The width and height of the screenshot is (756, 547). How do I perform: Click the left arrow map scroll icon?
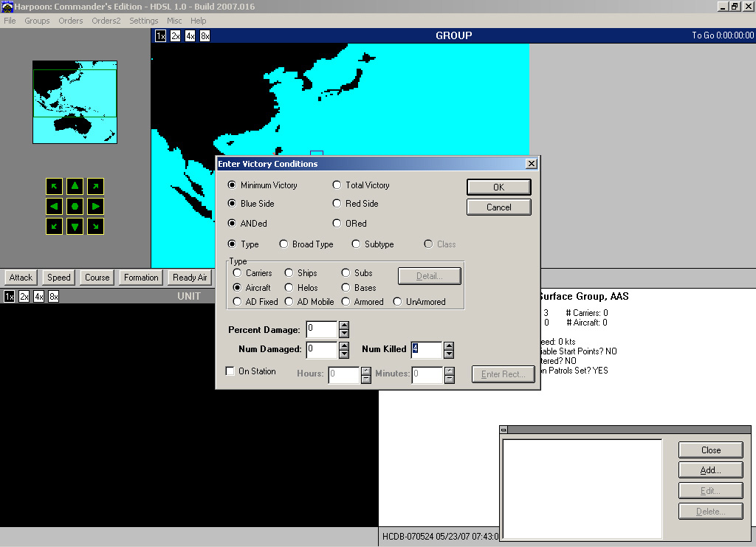[55, 206]
